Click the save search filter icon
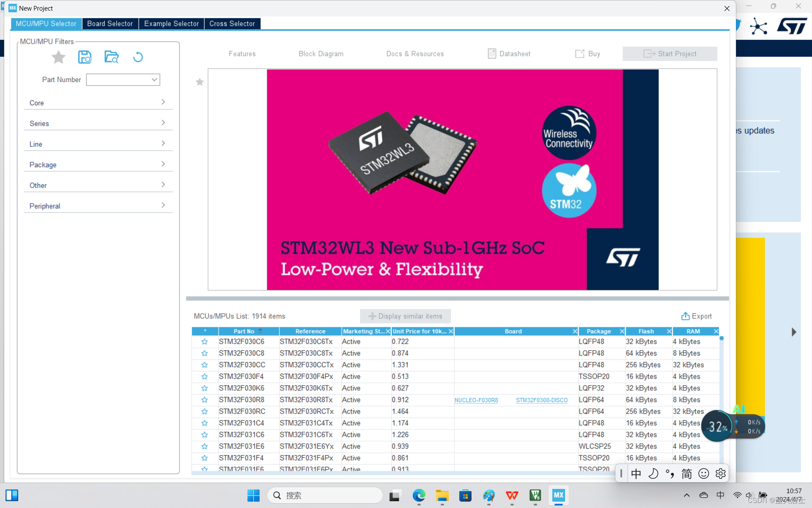 tap(85, 57)
